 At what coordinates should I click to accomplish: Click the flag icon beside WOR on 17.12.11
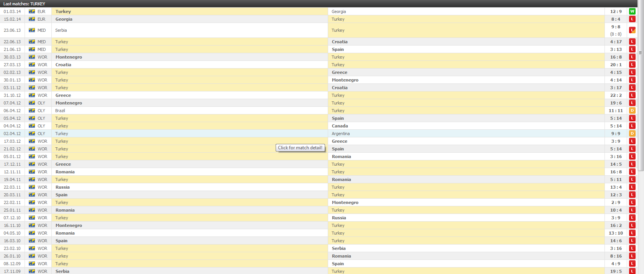tap(32, 164)
